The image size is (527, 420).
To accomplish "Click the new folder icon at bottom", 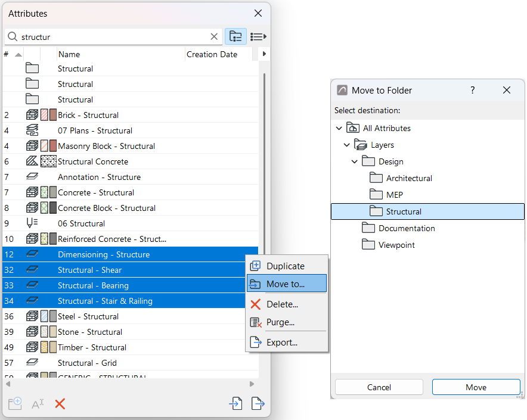I will [15, 403].
